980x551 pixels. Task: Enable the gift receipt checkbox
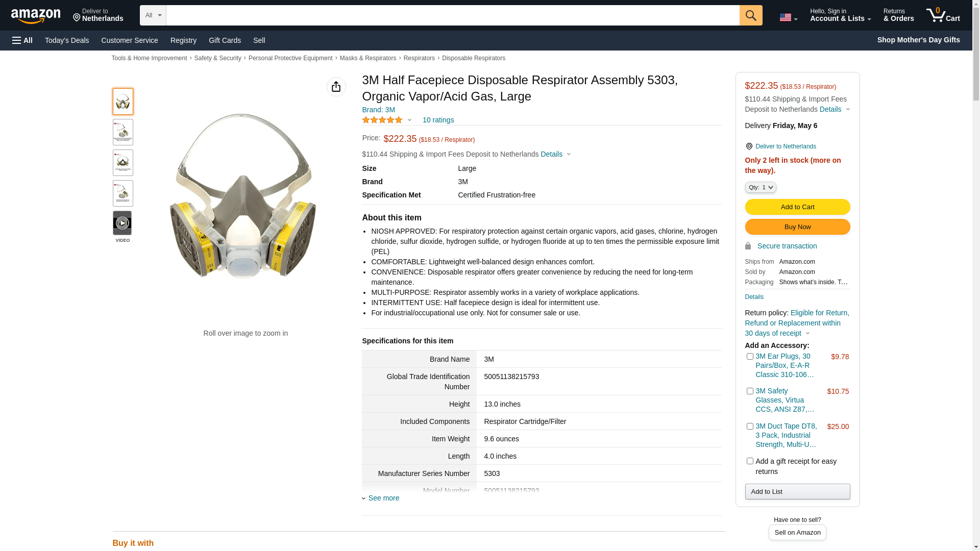[750, 461]
